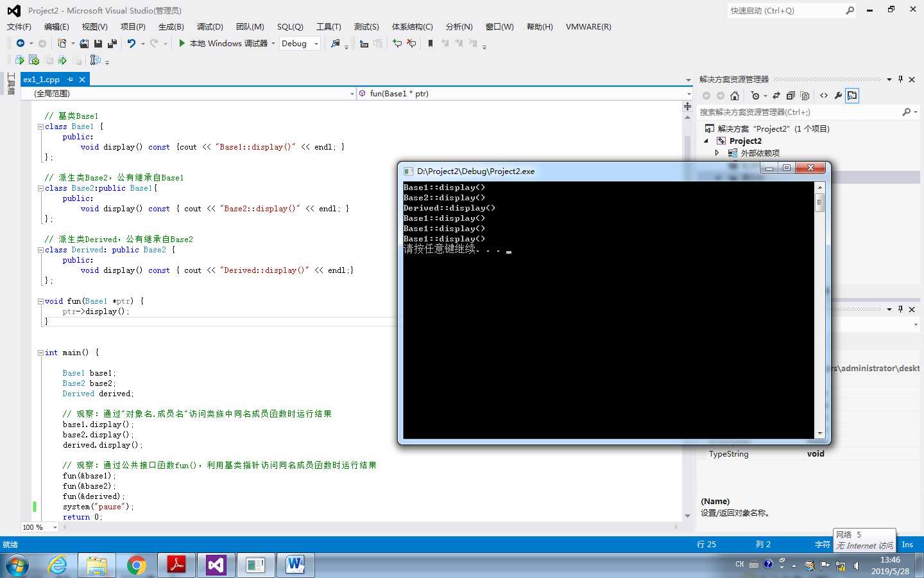Open the VMWARE(R) menu
This screenshot has height=578, width=924.
click(588, 27)
